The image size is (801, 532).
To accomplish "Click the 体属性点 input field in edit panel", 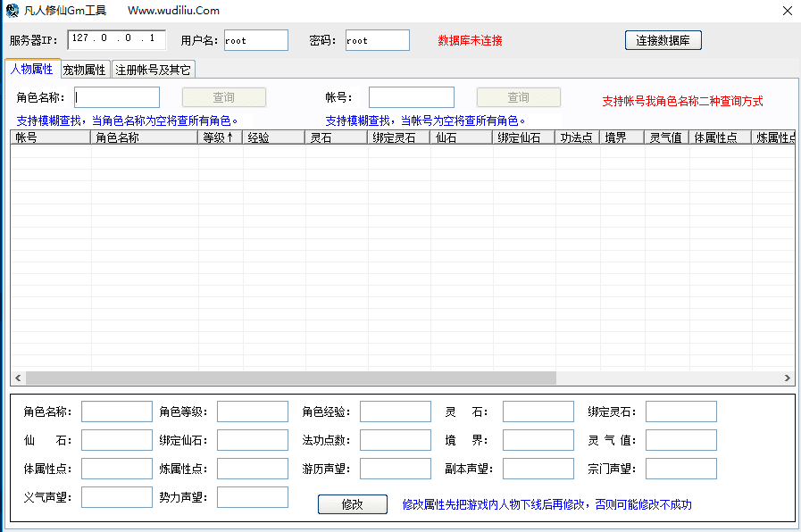I will pos(117,469).
